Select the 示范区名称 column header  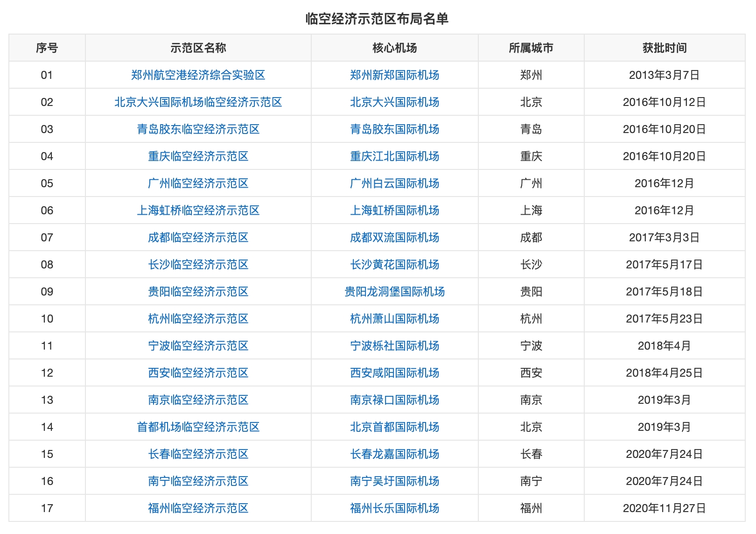[198, 48]
